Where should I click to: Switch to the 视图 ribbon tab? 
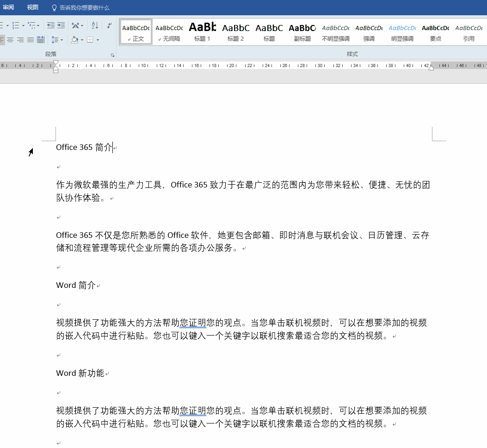coord(33,7)
